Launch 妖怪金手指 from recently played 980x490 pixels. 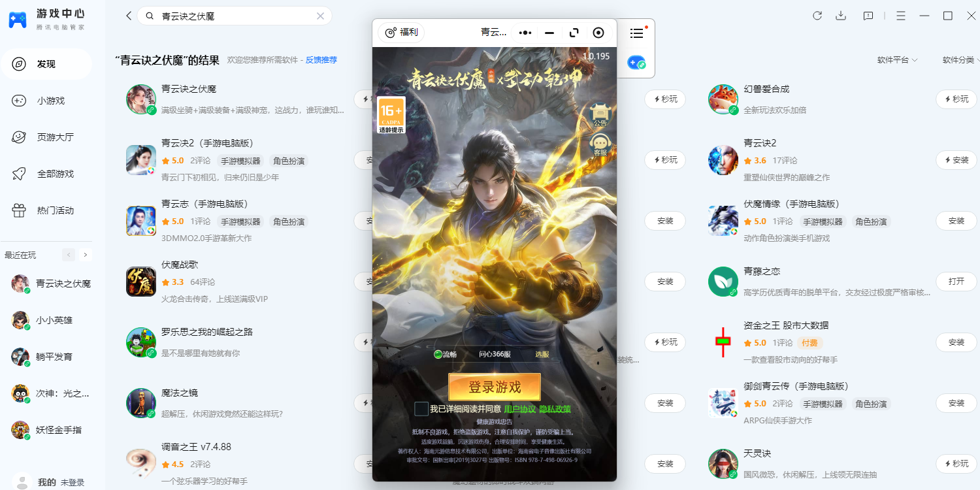(x=47, y=430)
